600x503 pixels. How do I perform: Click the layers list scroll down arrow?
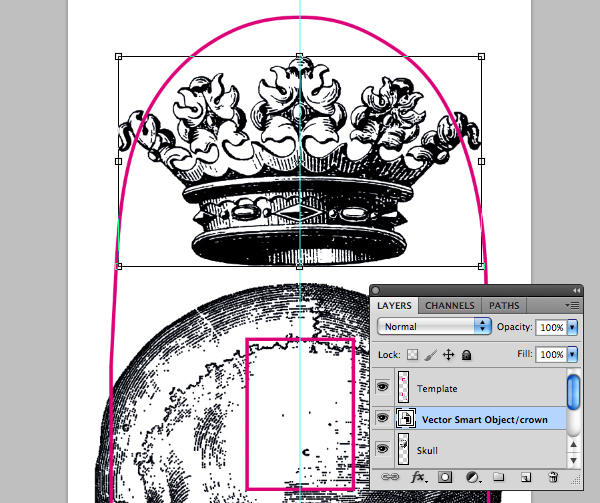pos(573,460)
